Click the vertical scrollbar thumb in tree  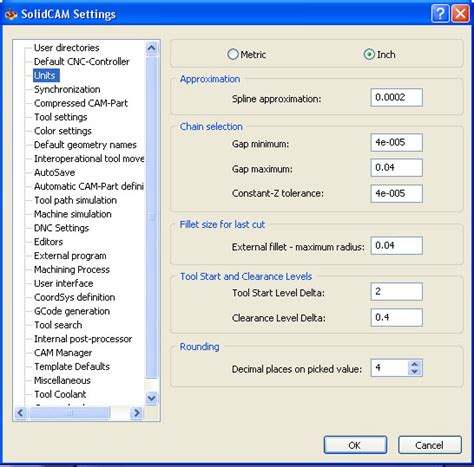point(152,217)
